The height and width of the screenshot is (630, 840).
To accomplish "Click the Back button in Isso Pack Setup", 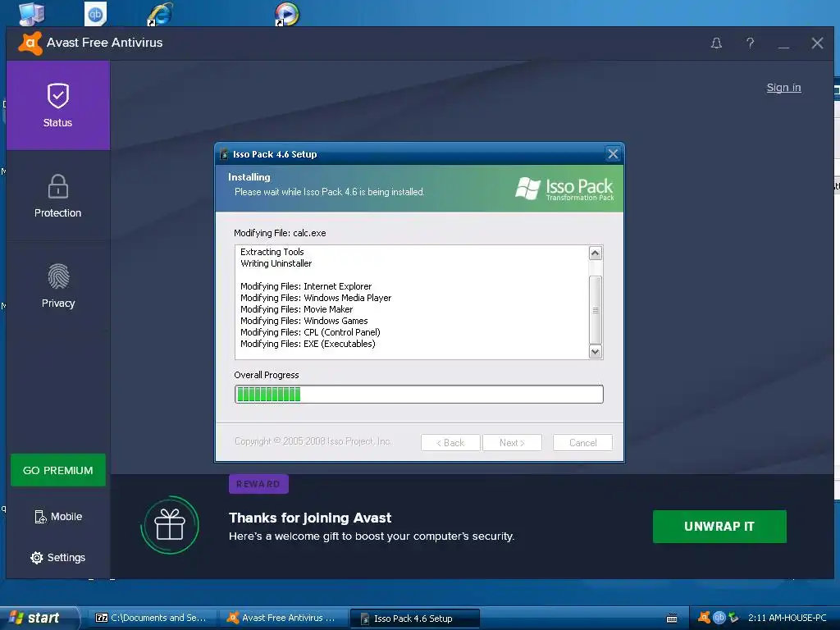I will click(450, 442).
